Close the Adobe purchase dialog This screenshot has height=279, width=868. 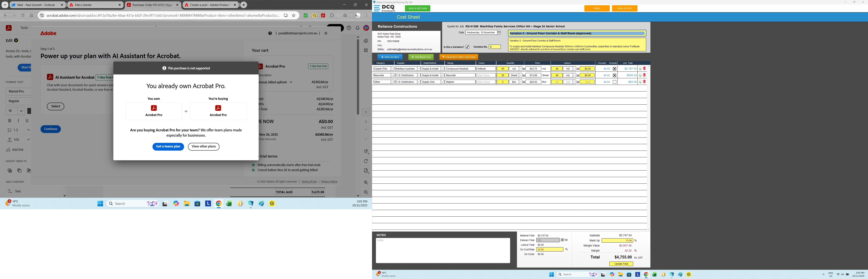tap(326, 33)
